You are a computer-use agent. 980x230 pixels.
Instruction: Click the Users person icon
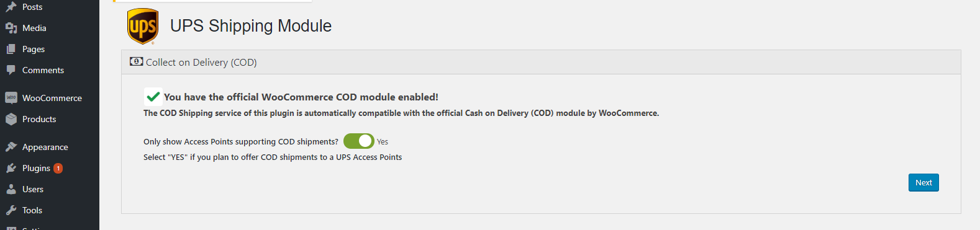pyautogui.click(x=11, y=189)
